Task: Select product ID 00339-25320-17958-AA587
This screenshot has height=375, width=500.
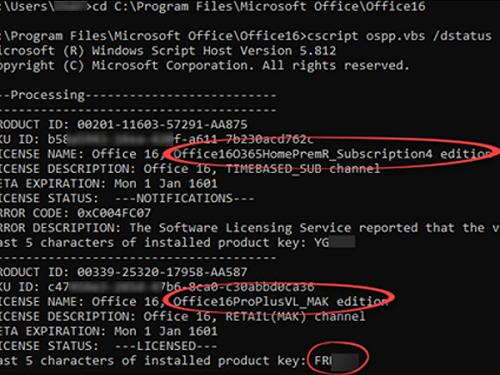Action: (162, 272)
